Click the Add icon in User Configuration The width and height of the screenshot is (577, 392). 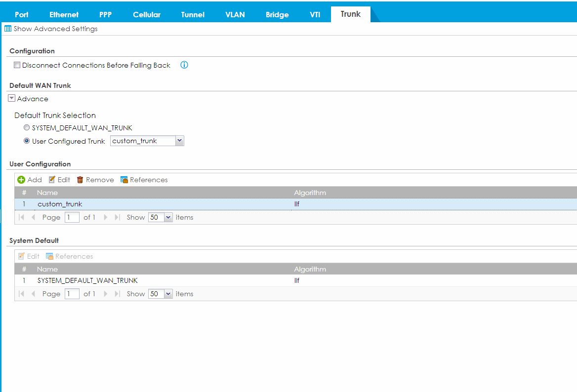(x=21, y=180)
